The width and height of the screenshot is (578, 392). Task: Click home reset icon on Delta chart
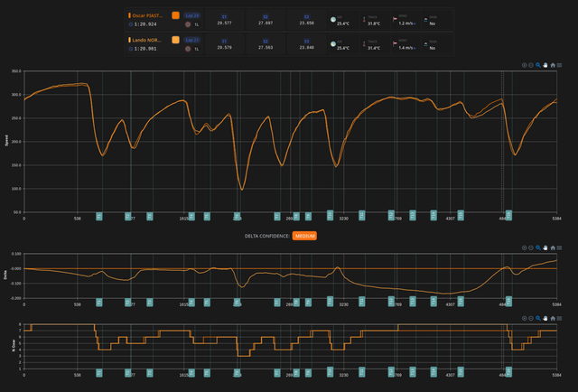(554, 246)
